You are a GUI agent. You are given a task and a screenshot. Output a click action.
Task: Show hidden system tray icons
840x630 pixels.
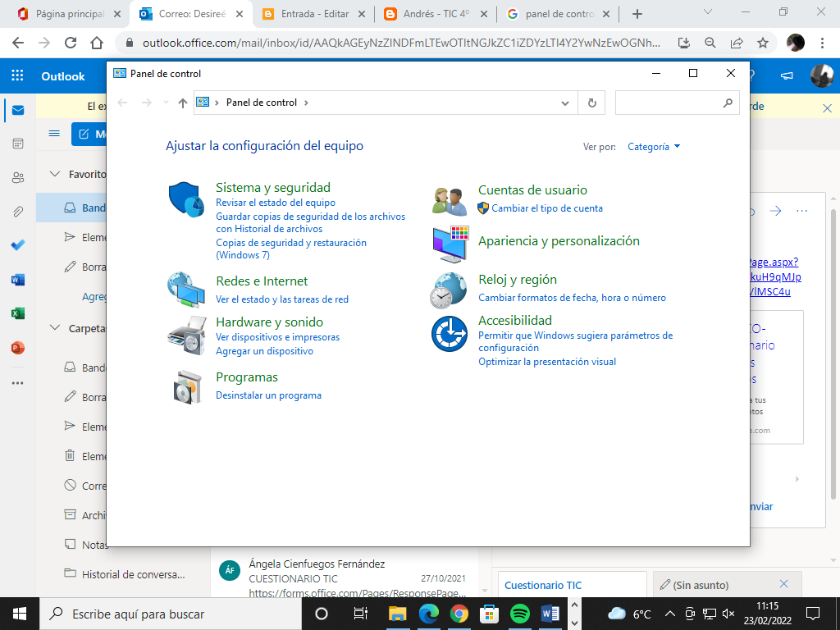670,614
